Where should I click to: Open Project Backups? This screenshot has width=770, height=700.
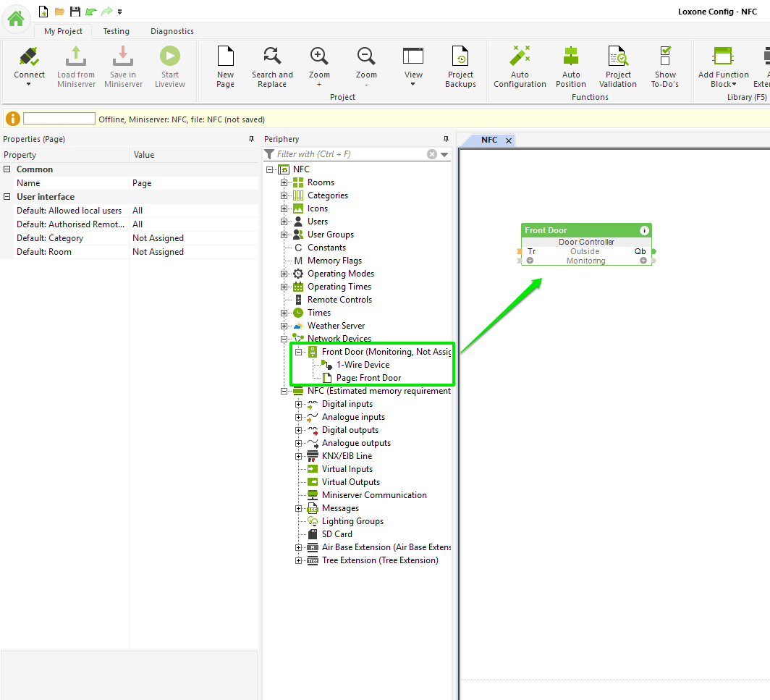tap(460, 67)
